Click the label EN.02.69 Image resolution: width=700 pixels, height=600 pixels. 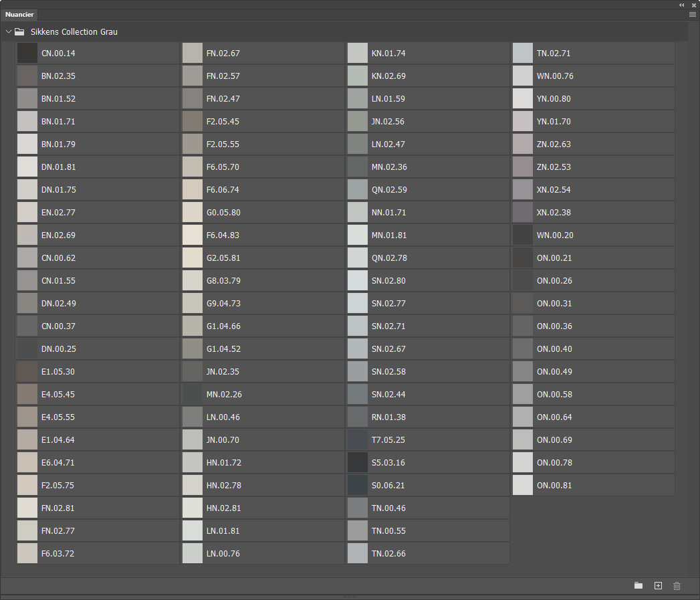click(58, 235)
